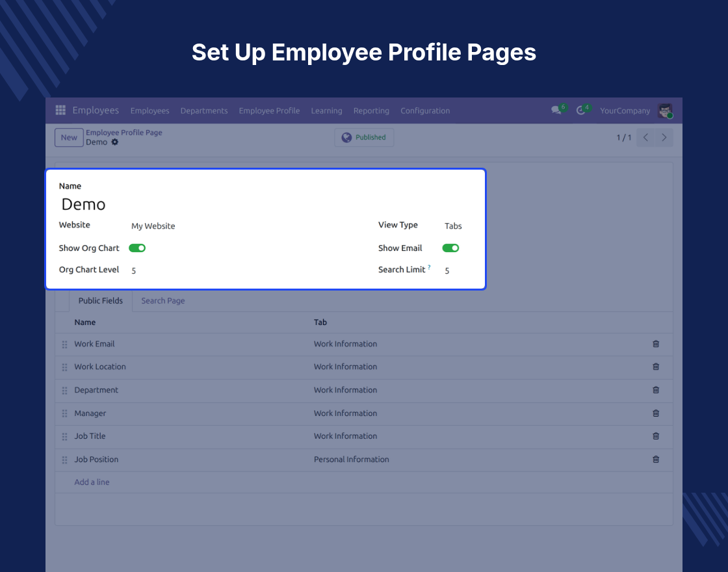Delete the Manager row
Viewport: 728px width, 572px height.
pyautogui.click(x=656, y=413)
